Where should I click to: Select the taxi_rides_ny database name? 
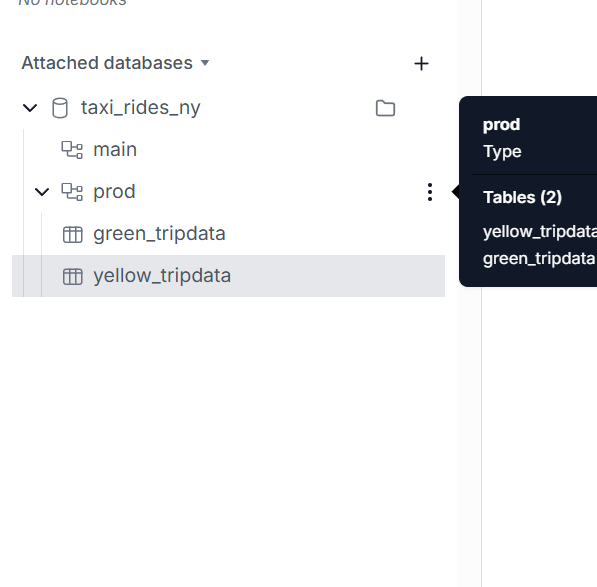(140, 108)
